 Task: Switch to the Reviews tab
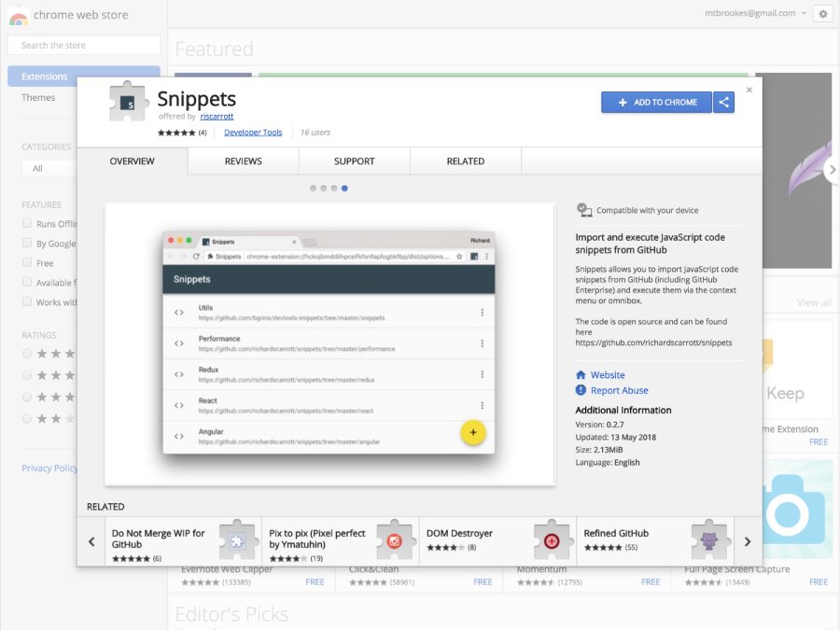click(x=243, y=161)
